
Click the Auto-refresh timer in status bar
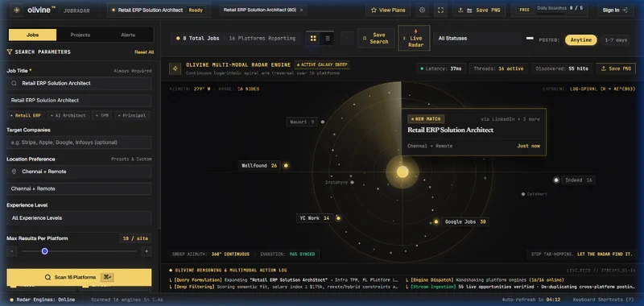[x=530, y=300]
